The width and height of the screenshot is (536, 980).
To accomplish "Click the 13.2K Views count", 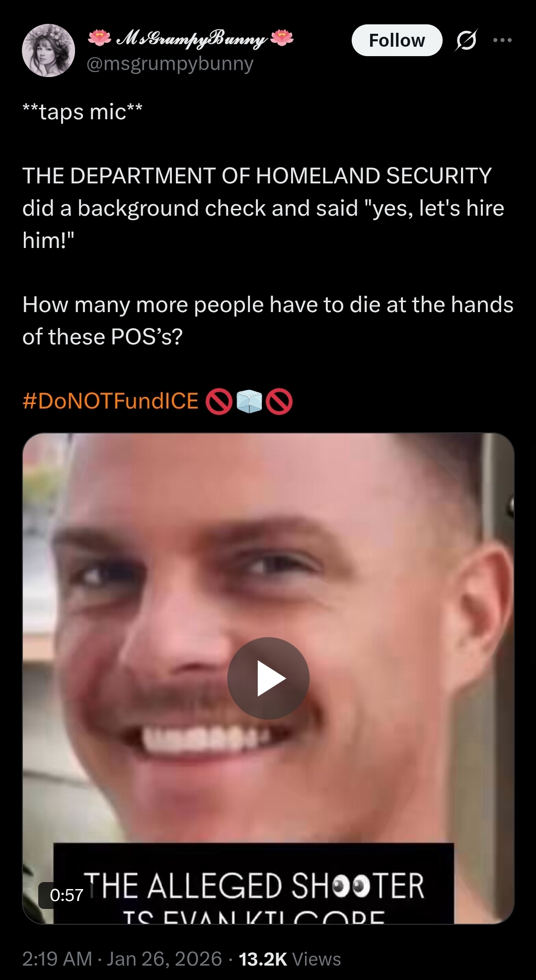I will [290, 959].
